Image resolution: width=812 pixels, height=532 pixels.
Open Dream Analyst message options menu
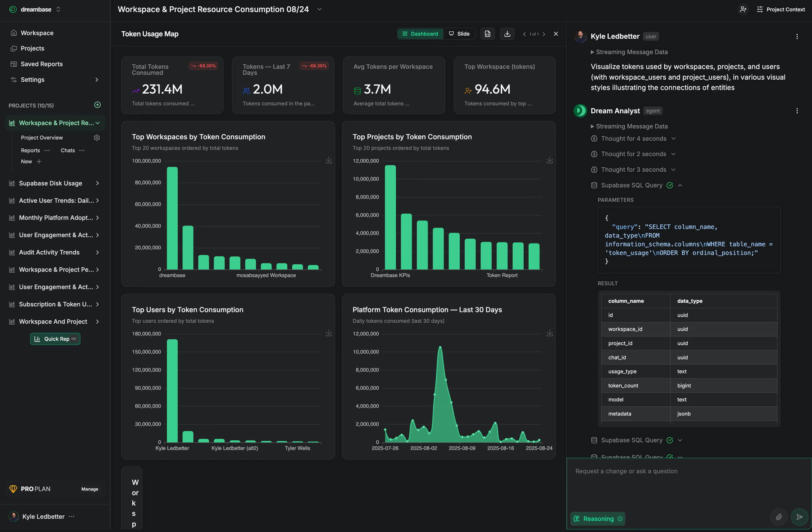[x=797, y=111]
